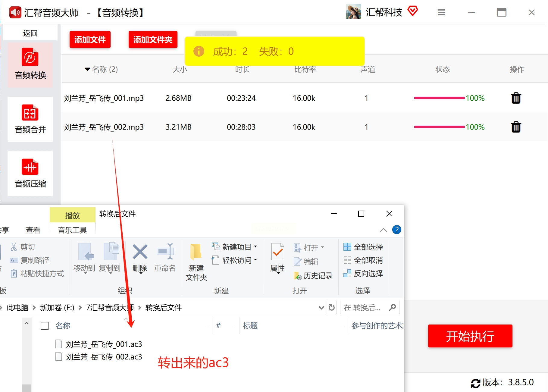Click 新加卷 (F:) in the breadcrumb path

(x=57, y=307)
